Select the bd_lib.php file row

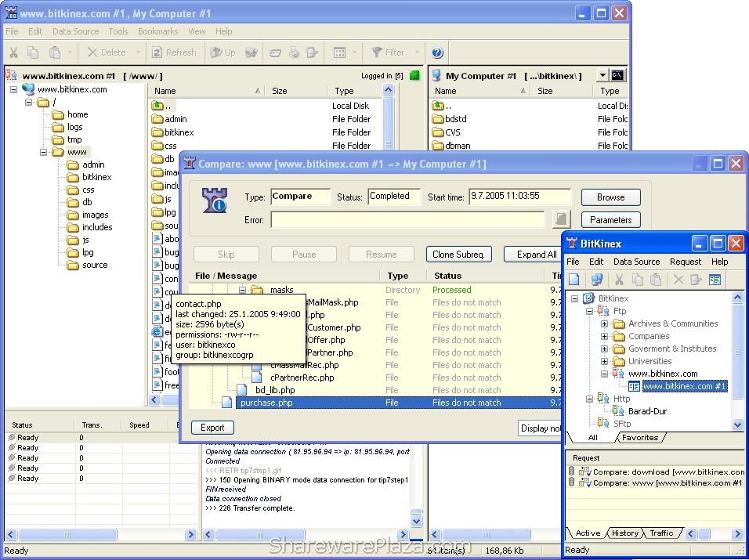[x=275, y=390]
